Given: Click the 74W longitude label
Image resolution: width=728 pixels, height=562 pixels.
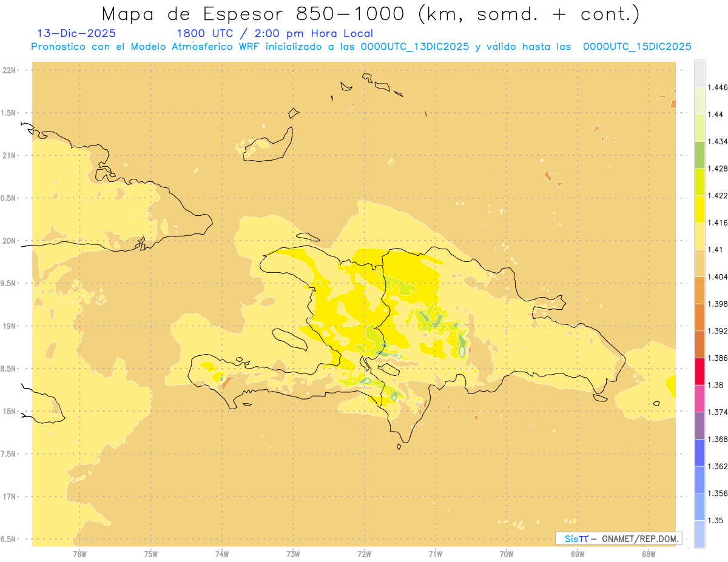Looking at the screenshot, I should (222, 554).
